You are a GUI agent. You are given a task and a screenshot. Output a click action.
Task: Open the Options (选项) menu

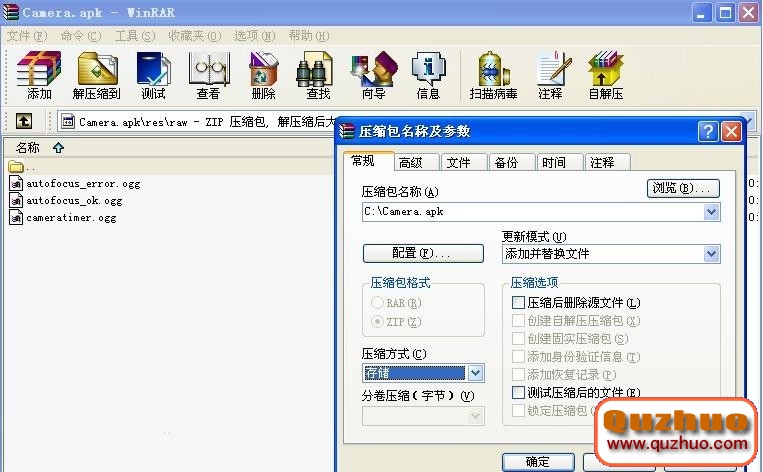pyautogui.click(x=254, y=36)
